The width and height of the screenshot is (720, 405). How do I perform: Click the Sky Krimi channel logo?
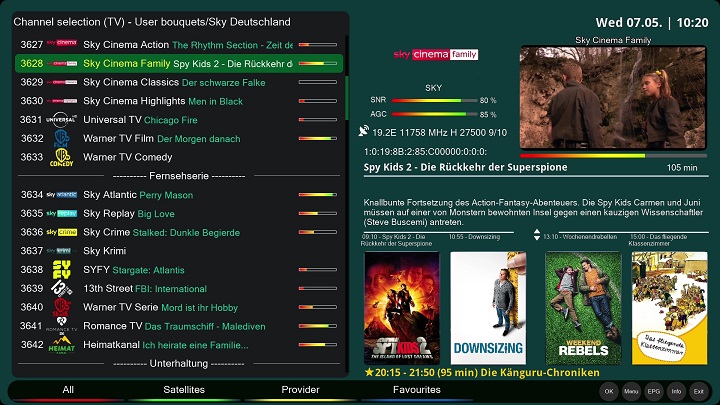62,251
